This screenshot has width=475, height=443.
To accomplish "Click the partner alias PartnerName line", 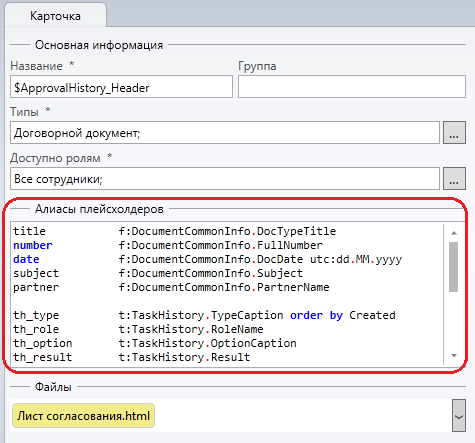I will tap(171, 287).
